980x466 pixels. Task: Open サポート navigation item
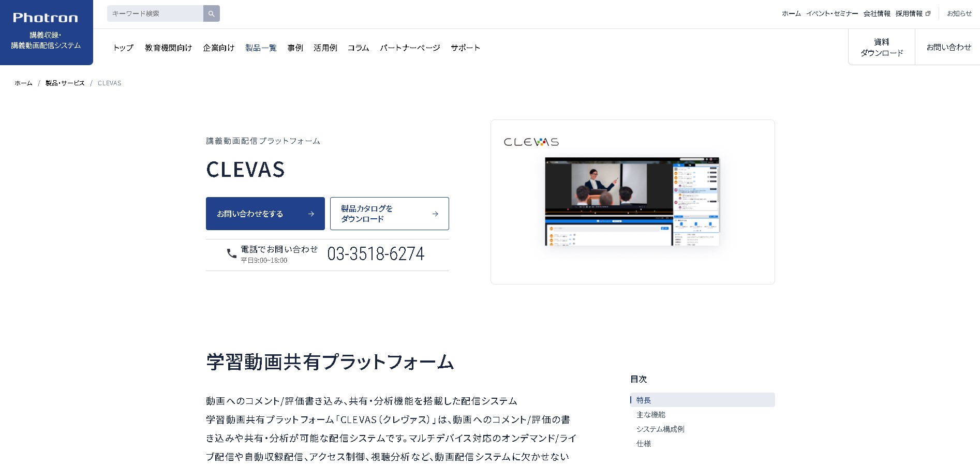tap(465, 48)
